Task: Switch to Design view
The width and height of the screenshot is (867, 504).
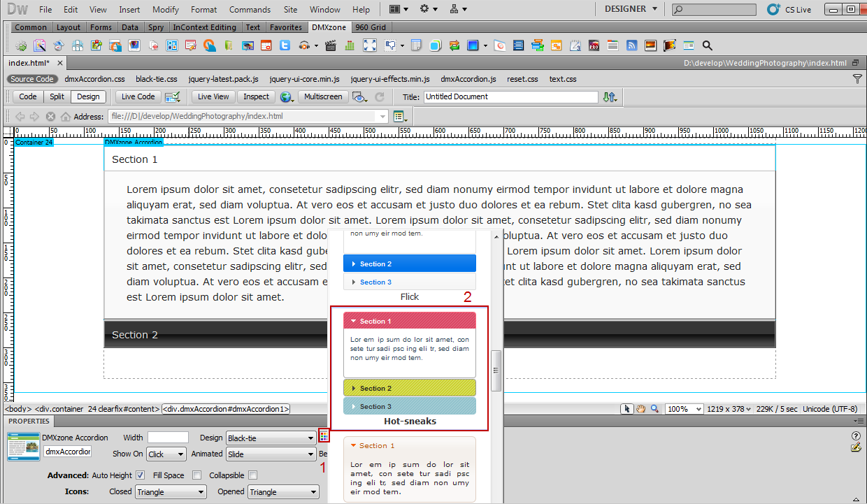Action: (x=88, y=97)
